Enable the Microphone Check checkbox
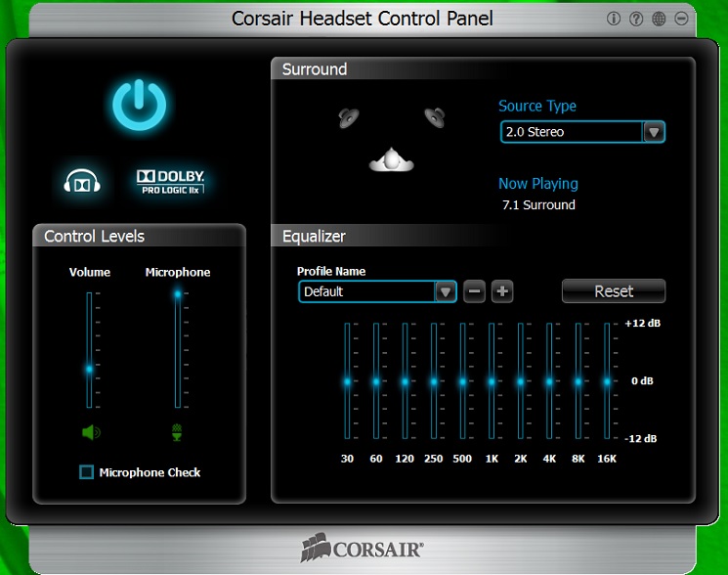728x575 pixels. 86,472
